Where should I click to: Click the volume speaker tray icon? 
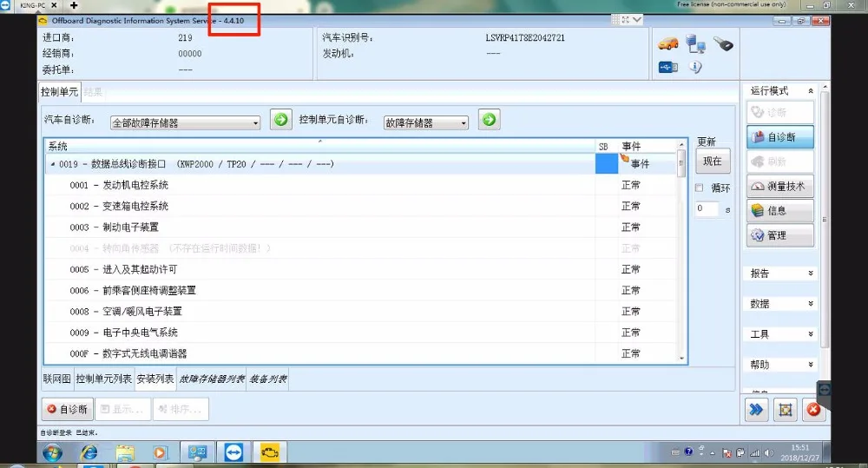tap(768, 453)
